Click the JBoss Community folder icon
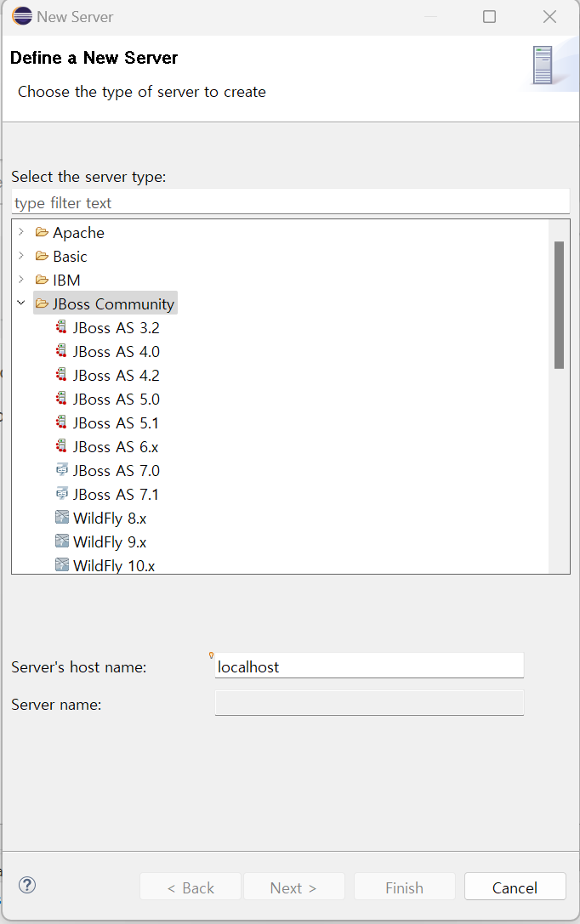The width and height of the screenshot is (580, 924). pos(42,303)
